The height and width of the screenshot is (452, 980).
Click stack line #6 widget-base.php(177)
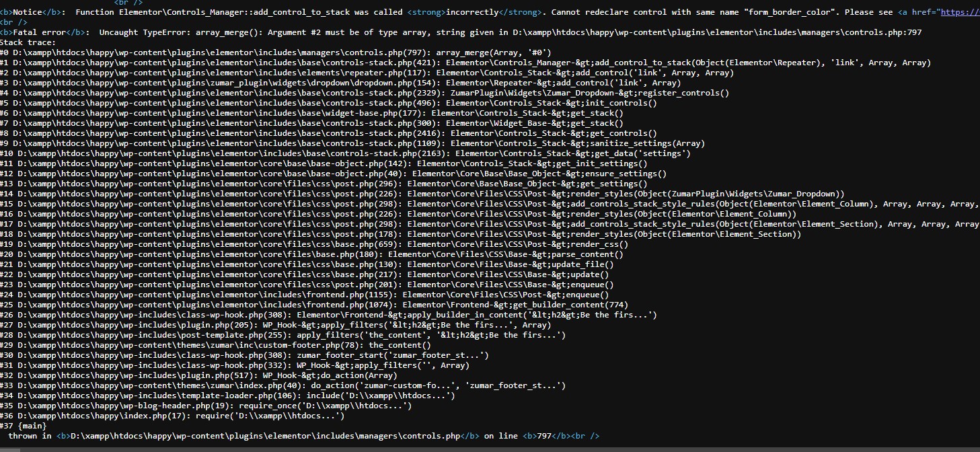click(312, 113)
